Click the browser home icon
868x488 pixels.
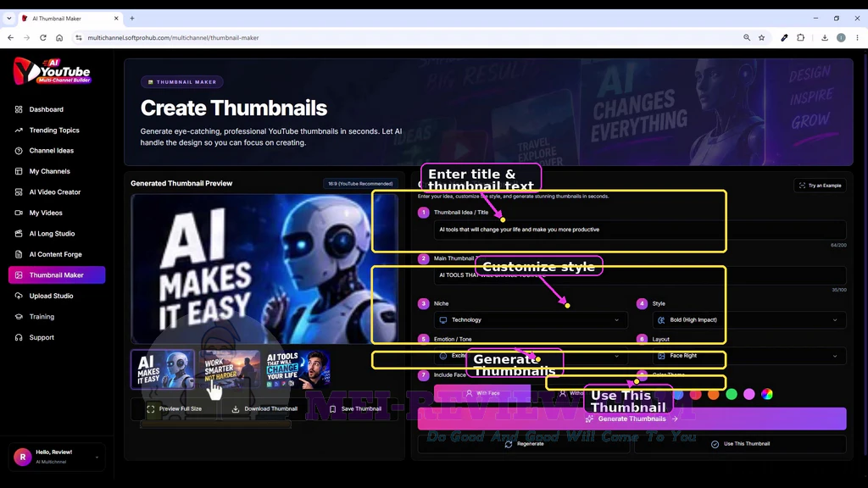pos(59,37)
